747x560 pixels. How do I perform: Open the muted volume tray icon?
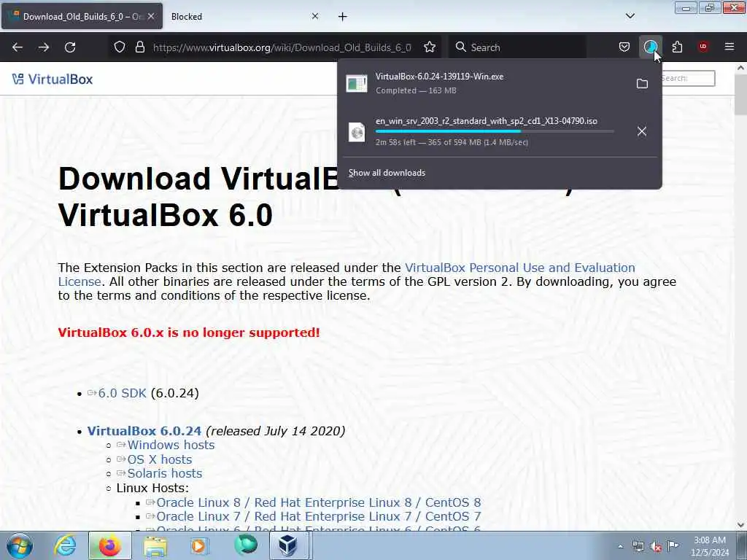tap(656, 547)
